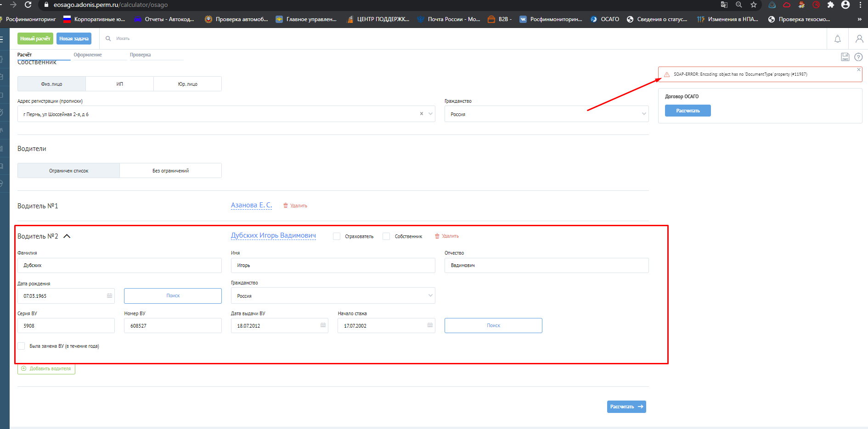Tick the Собственник checkbox
Image resolution: width=868 pixels, height=429 pixels.
pyautogui.click(x=386, y=236)
